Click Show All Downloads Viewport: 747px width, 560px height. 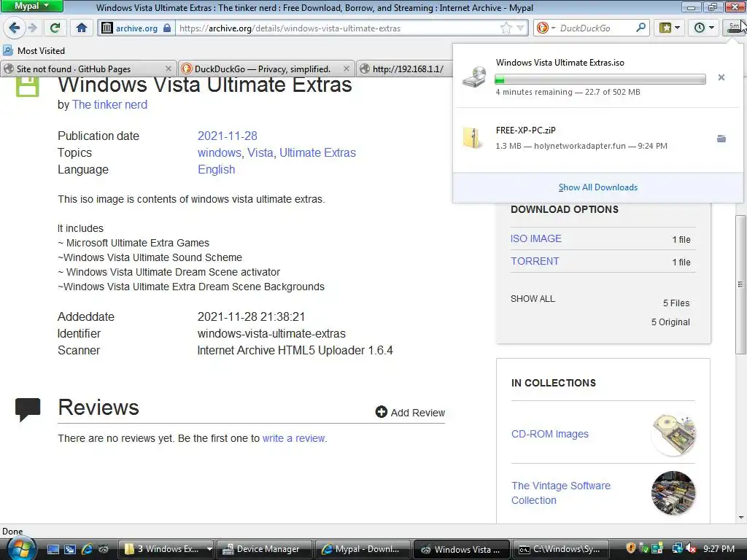point(598,187)
